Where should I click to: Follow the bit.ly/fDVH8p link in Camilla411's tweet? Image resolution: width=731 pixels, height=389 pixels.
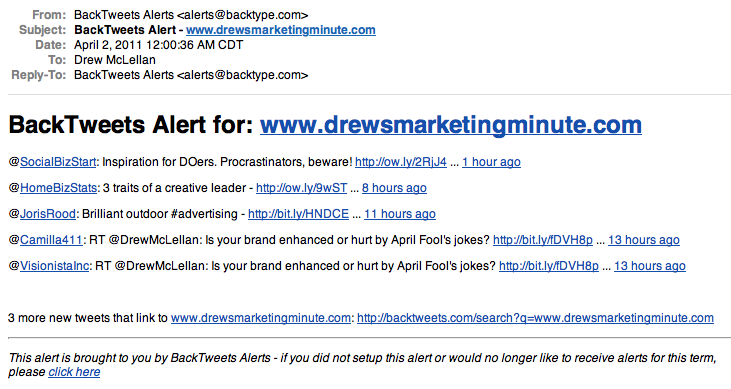coord(543,240)
